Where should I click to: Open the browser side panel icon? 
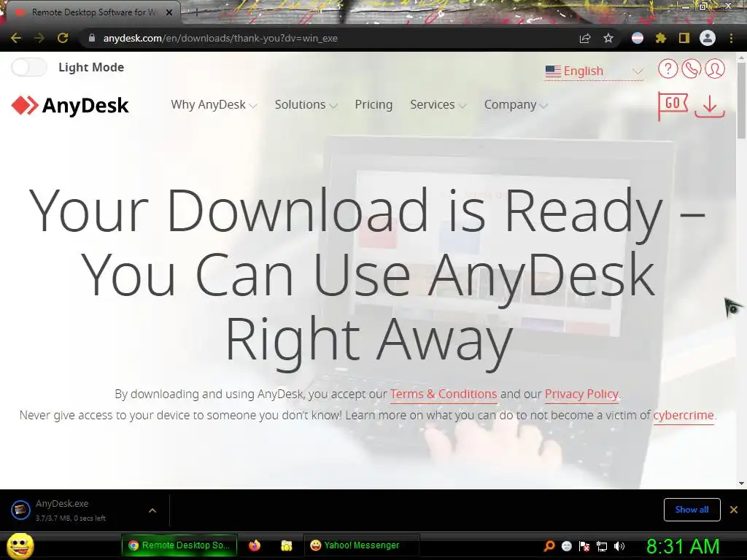[x=684, y=38]
